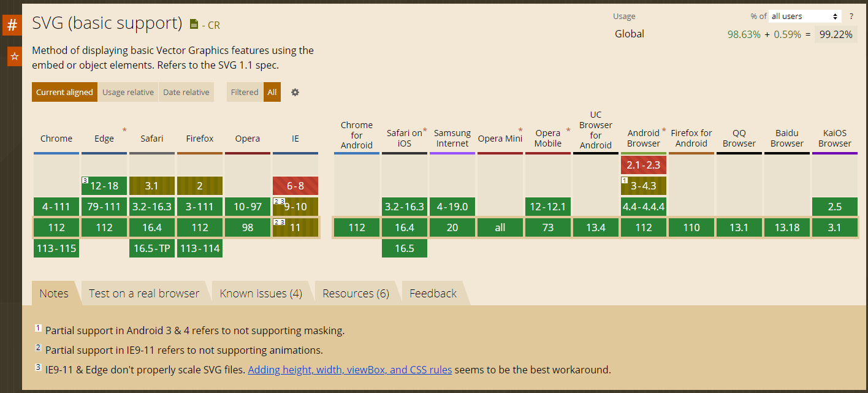Select Chrome 4-111 version cell
The height and width of the screenshot is (393, 868).
click(x=56, y=207)
